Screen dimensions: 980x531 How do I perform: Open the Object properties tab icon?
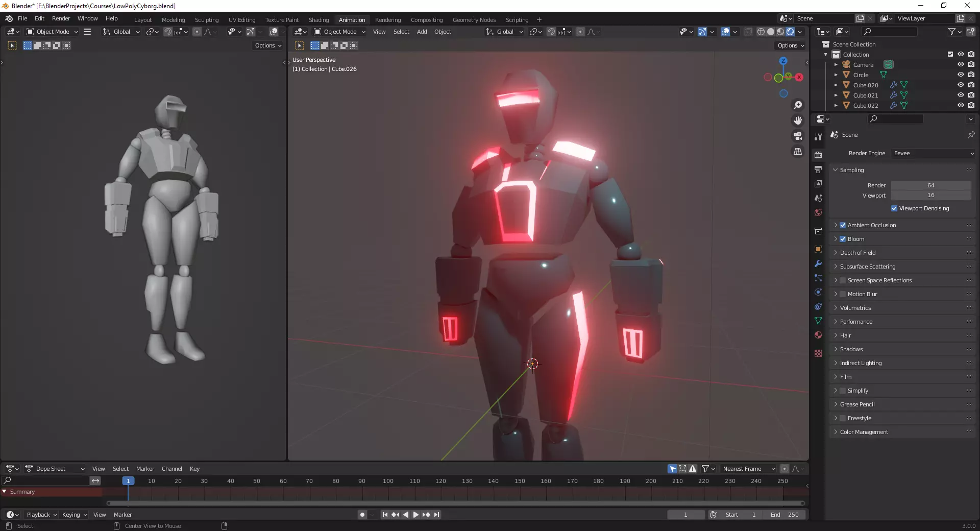point(818,249)
